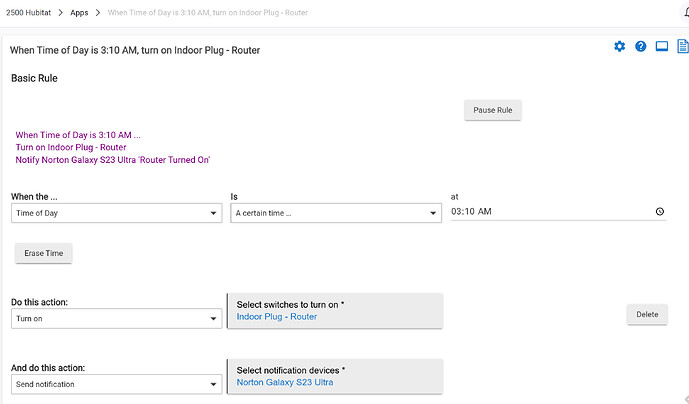Click the rule title heading text
The height and width of the screenshot is (404, 689).
click(135, 50)
